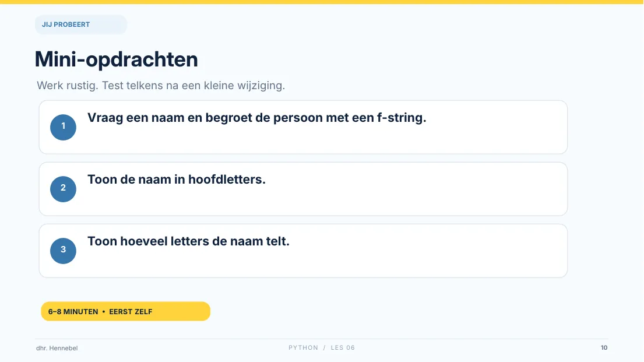
Task: Select the JIJ PROBEERT badge
Action: click(81, 24)
